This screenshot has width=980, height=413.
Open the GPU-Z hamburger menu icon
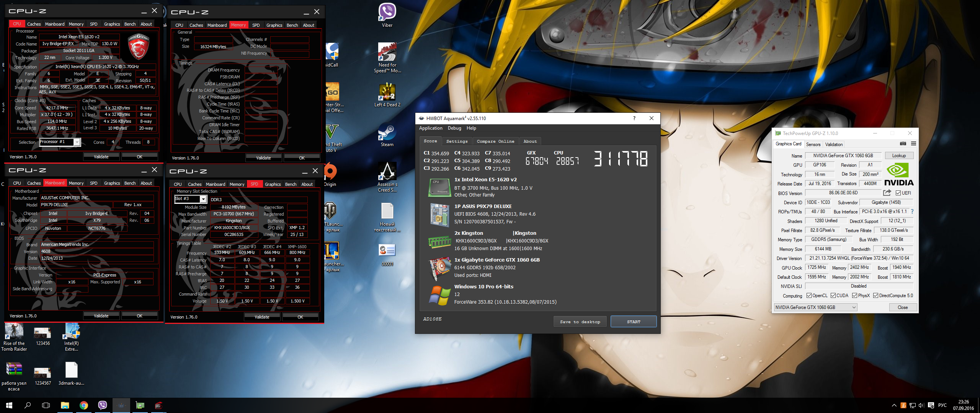(x=913, y=144)
